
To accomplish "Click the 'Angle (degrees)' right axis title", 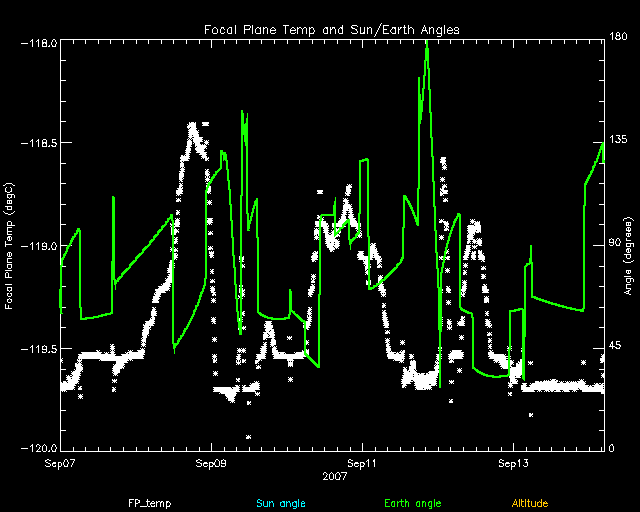I will coord(629,256).
